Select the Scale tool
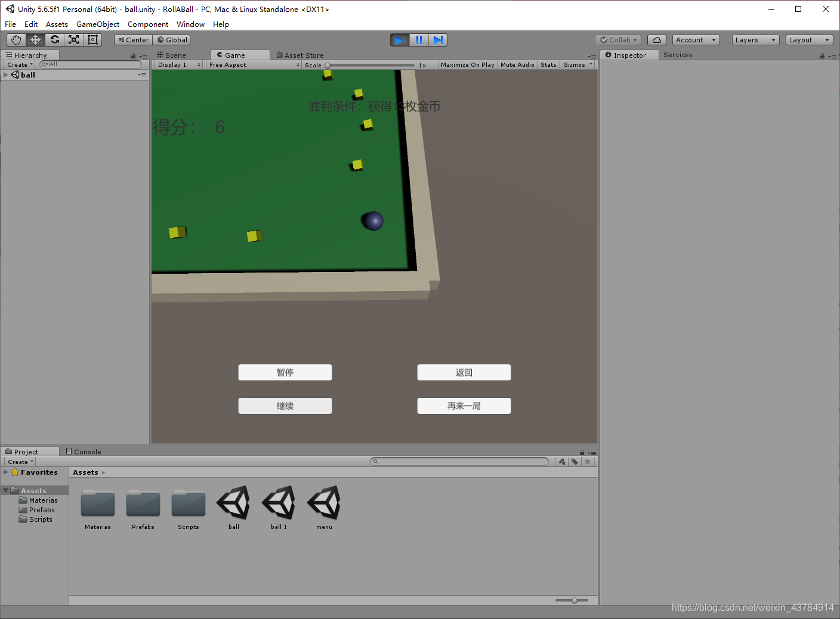The height and width of the screenshot is (619, 840). 73,40
